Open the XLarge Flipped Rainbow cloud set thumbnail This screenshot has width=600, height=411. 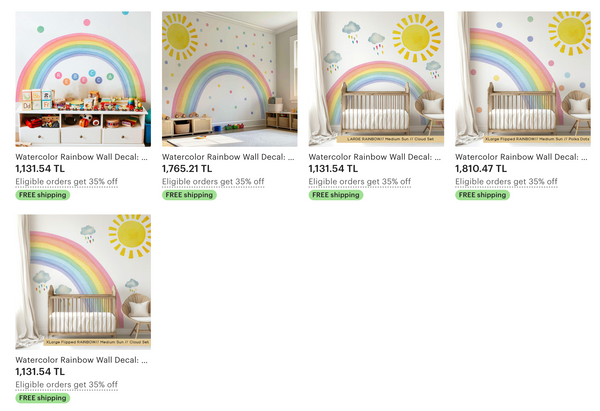(x=83, y=282)
